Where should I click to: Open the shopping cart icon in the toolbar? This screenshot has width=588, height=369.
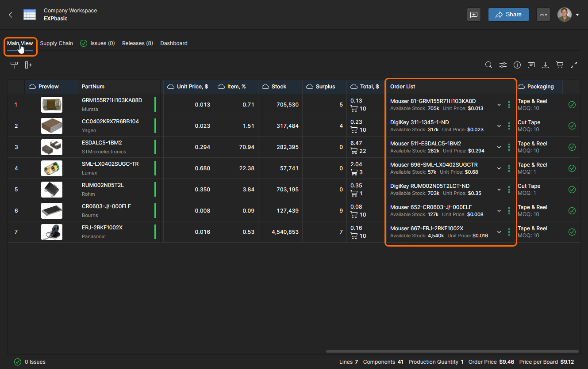coord(560,65)
